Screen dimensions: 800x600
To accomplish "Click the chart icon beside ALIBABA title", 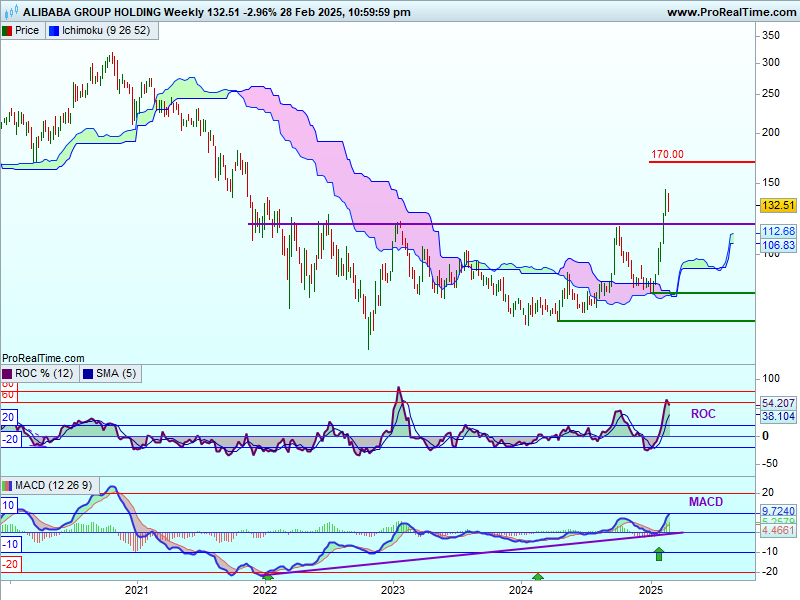I will [x=10, y=12].
